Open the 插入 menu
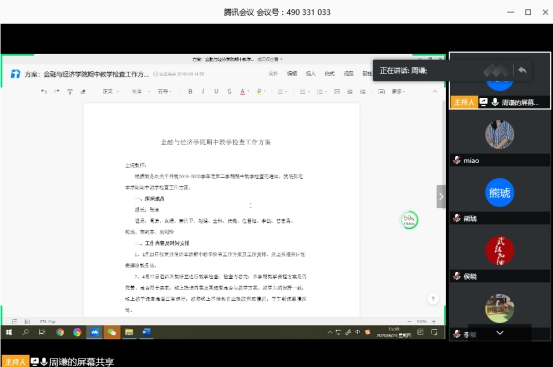 311,73
